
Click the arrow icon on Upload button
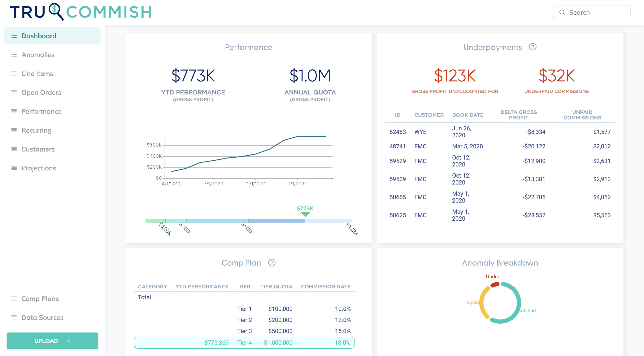point(68,341)
